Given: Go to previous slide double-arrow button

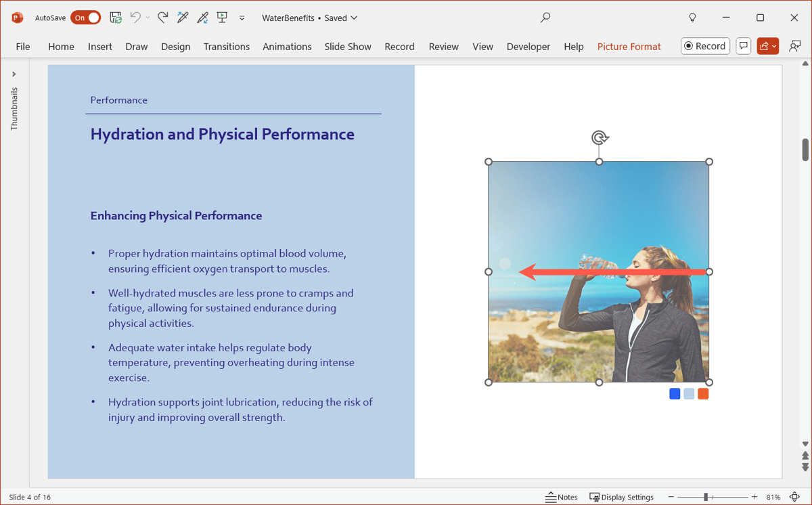Looking at the screenshot, I should (x=805, y=456).
